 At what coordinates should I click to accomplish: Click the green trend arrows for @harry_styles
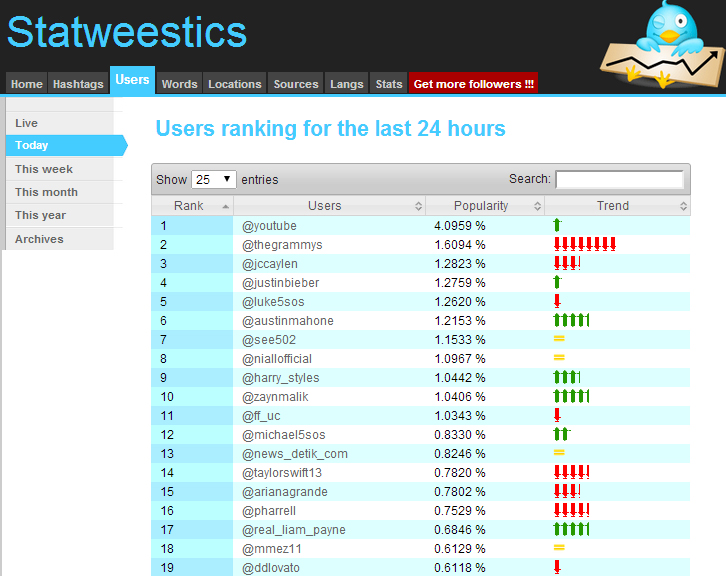click(x=567, y=377)
